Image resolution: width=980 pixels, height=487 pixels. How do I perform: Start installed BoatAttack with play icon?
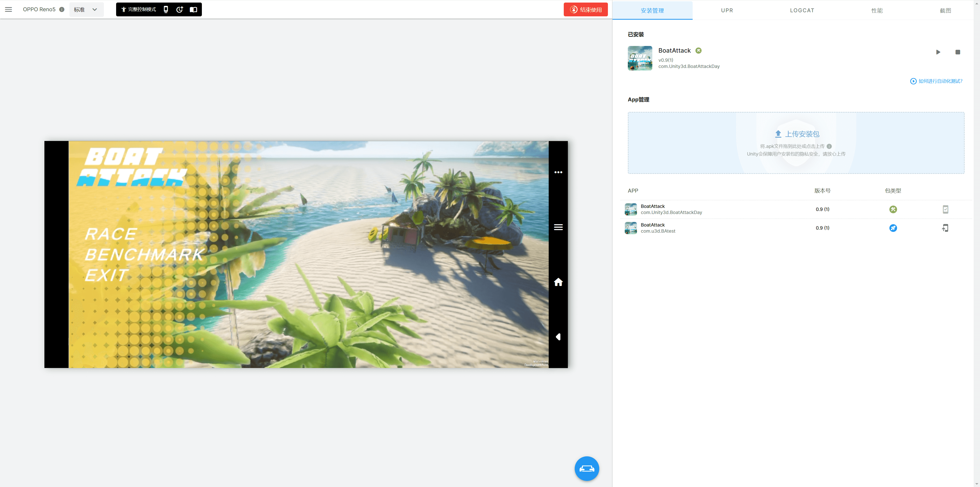click(938, 52)
